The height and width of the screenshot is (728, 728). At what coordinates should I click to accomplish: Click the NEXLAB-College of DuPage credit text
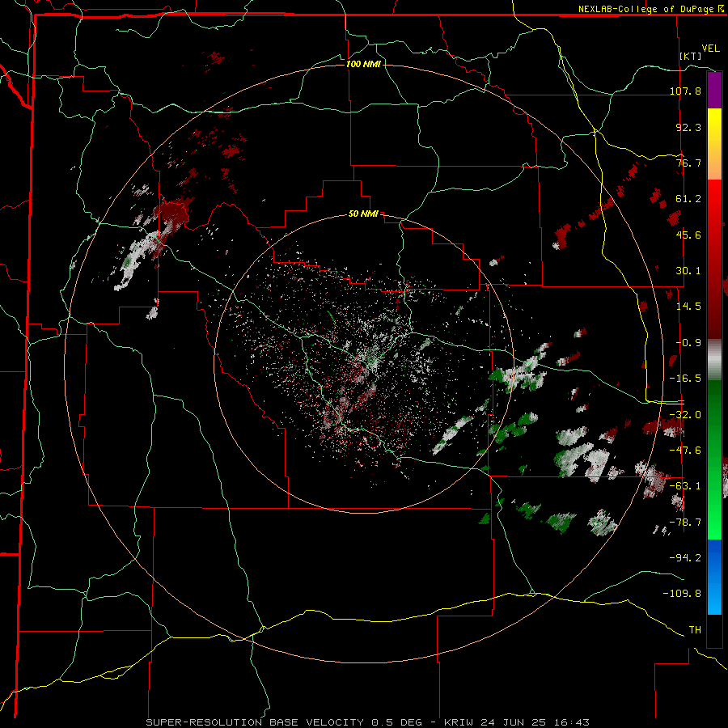tap(646, 9)
